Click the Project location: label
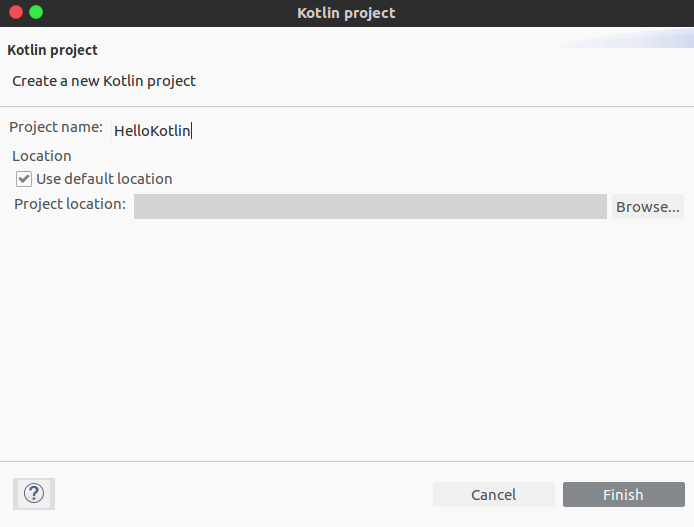This screenshot has height=527, width=694. pos(70,204)
